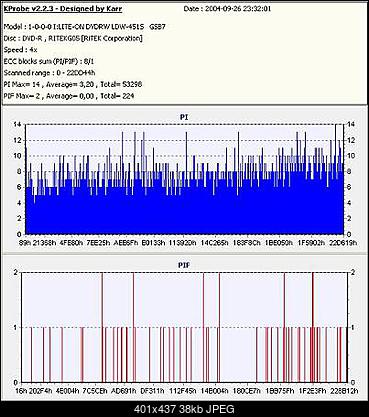Click the 7C5CBh label on PIF axis

click(x=95, y=391)
